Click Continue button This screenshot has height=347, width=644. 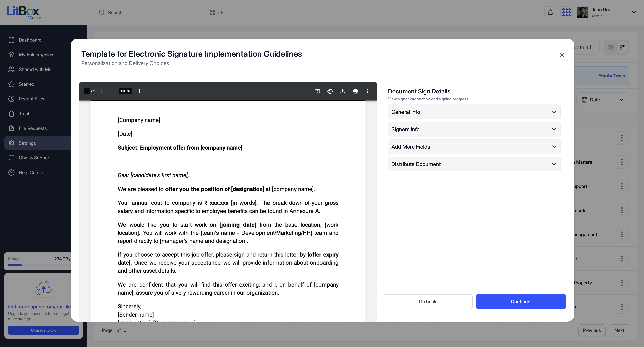pos(520,302)
